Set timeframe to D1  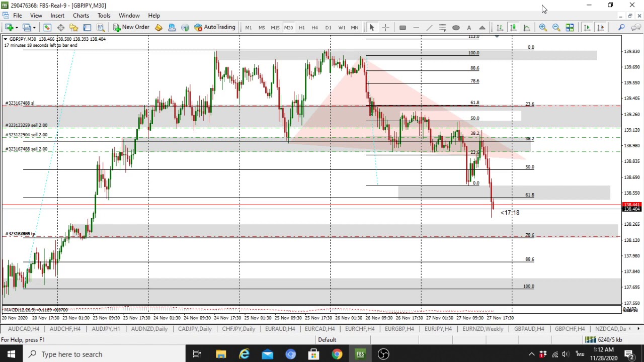328,28
